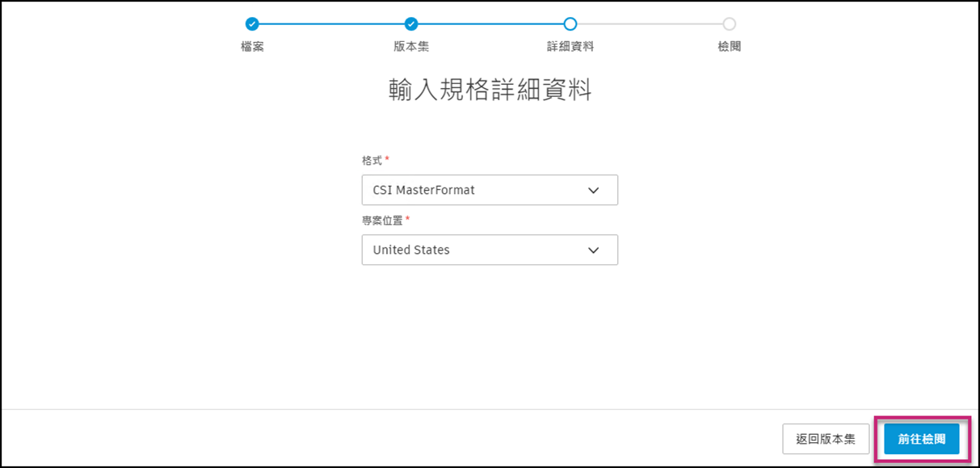The image size is (980, 468).
Task: Expand the 專案位置 dropdown showing United States
Action: pyautogui.click(x=490, y=250)
